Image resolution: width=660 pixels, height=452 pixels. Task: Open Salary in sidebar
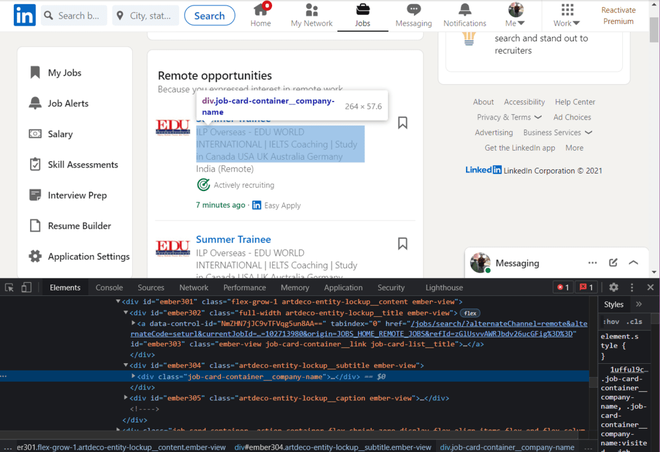[x=51, y=134]
